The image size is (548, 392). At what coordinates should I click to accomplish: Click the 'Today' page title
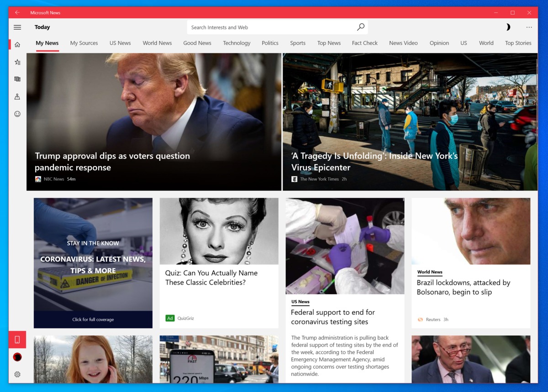pos(42,27)
